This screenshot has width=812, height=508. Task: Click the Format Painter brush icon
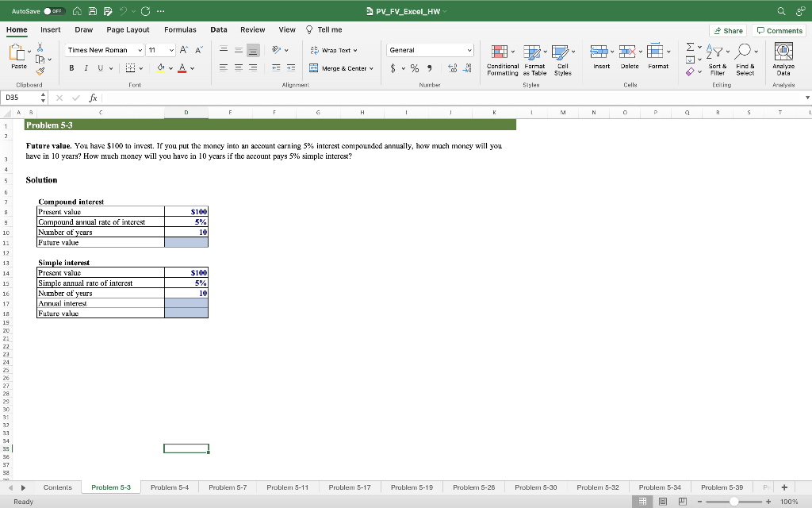[40, 71]
